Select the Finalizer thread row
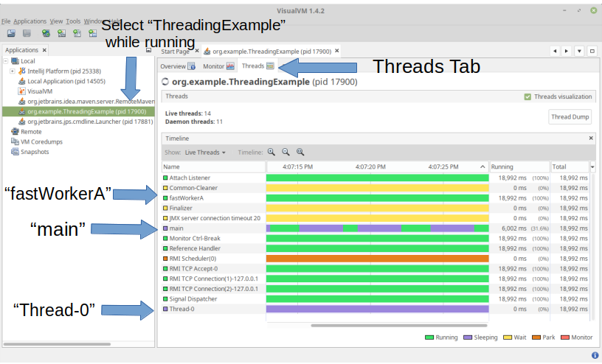This screenshot has width=602, height=364. click(x=376, y=209)
